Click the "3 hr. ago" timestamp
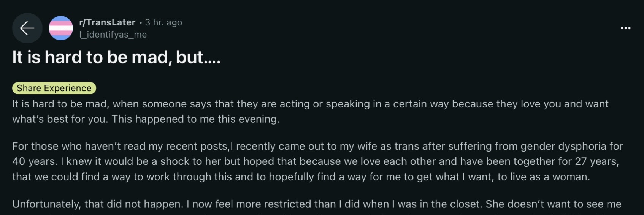This screenshot has width=644, height=215. pos(163,22)
